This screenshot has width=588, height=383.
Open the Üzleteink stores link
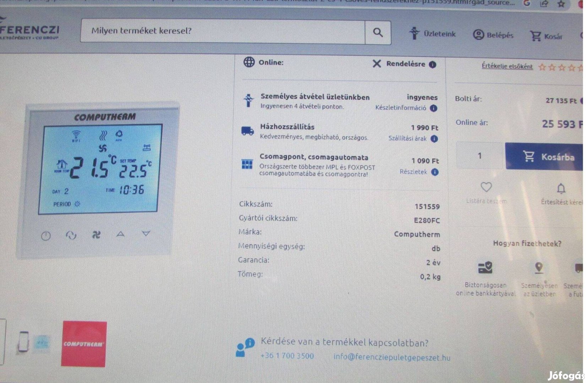[432, 33]
